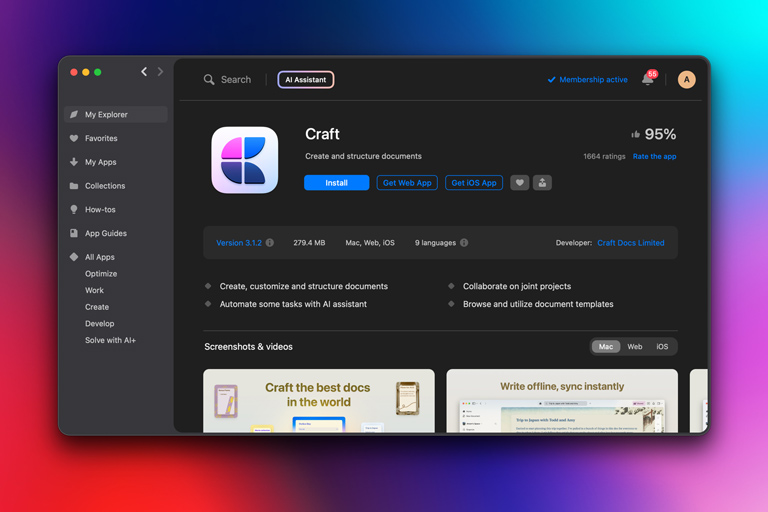Open How-tos section
The height and width of the screenshot is (512, 768).
(x=100, y=209)
